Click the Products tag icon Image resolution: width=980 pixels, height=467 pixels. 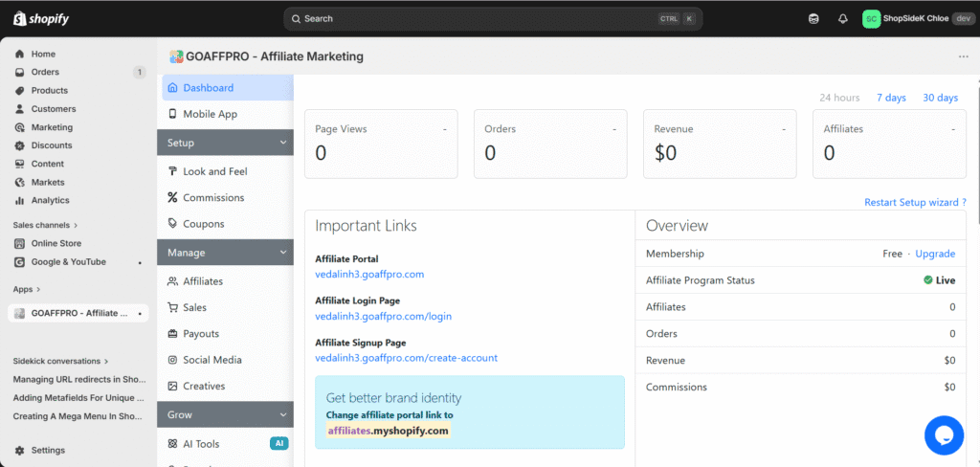point(19,90)
